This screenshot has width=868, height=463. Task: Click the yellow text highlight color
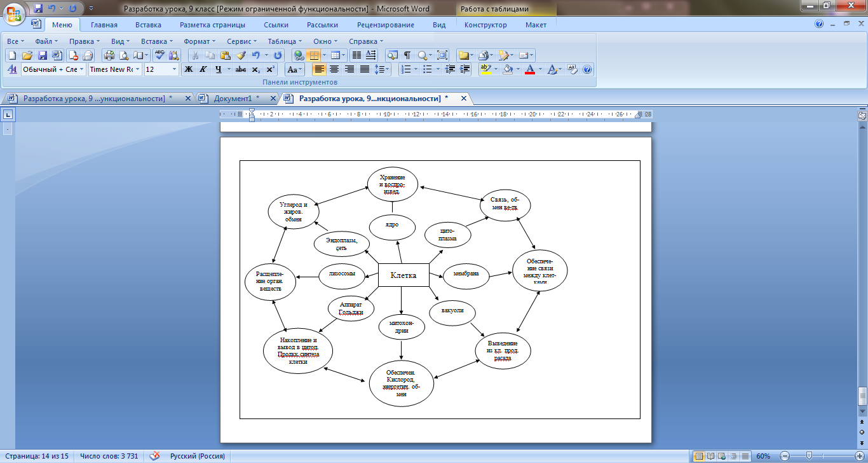486,69
